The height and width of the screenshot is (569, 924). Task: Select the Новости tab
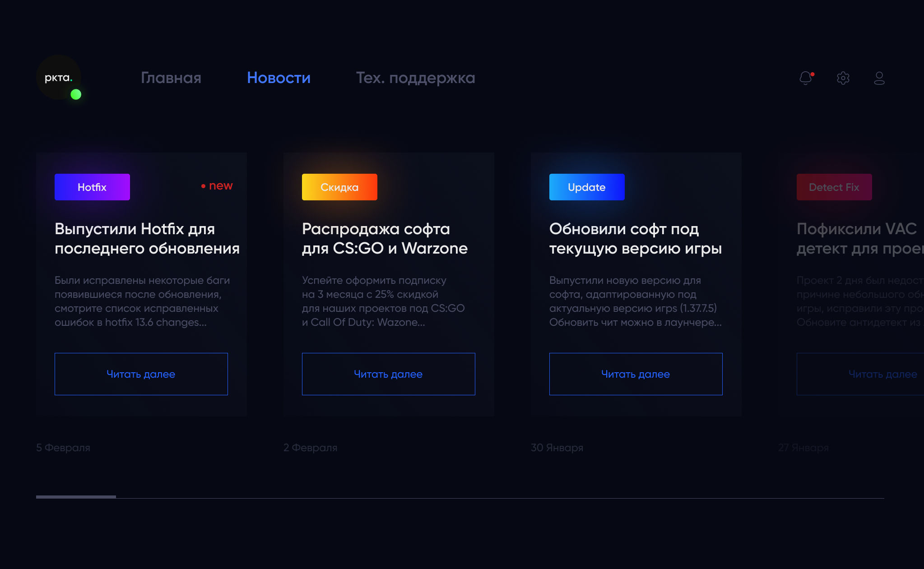279,78
